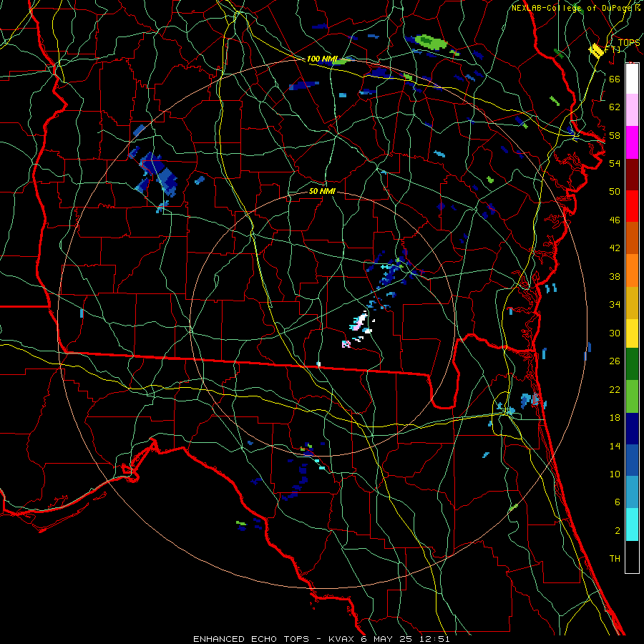Click the '62' legend value

click(615, 107)
